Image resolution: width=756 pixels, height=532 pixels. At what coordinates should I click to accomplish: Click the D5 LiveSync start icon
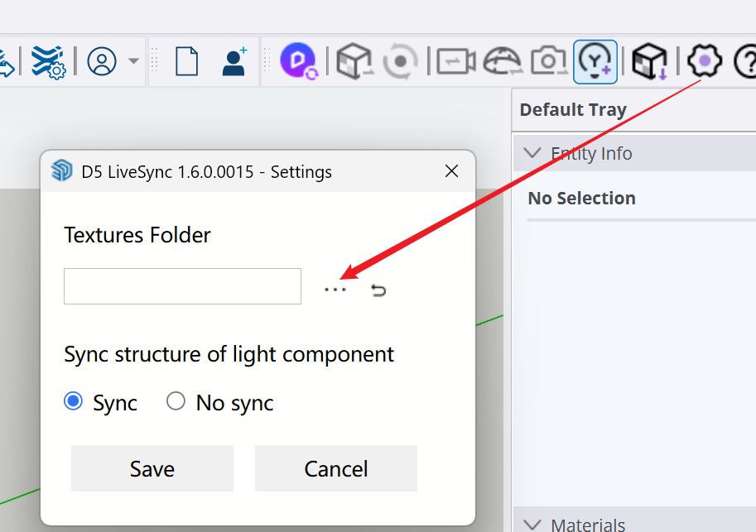pos(298,61)
